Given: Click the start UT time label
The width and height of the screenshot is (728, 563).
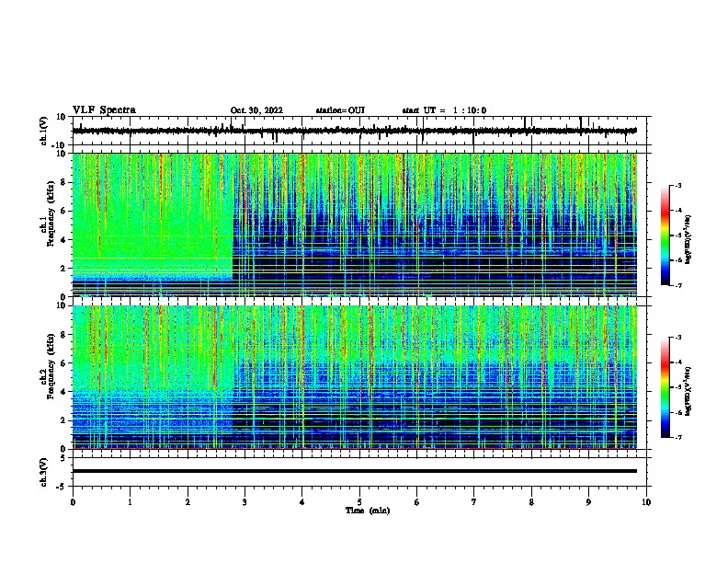Looking at the screenshot, I should (x=444, y=110).
